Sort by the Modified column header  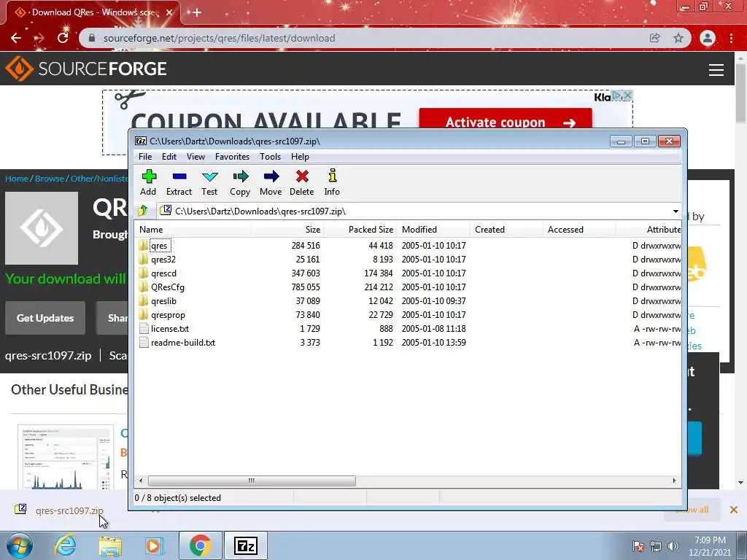pos(433,229)
